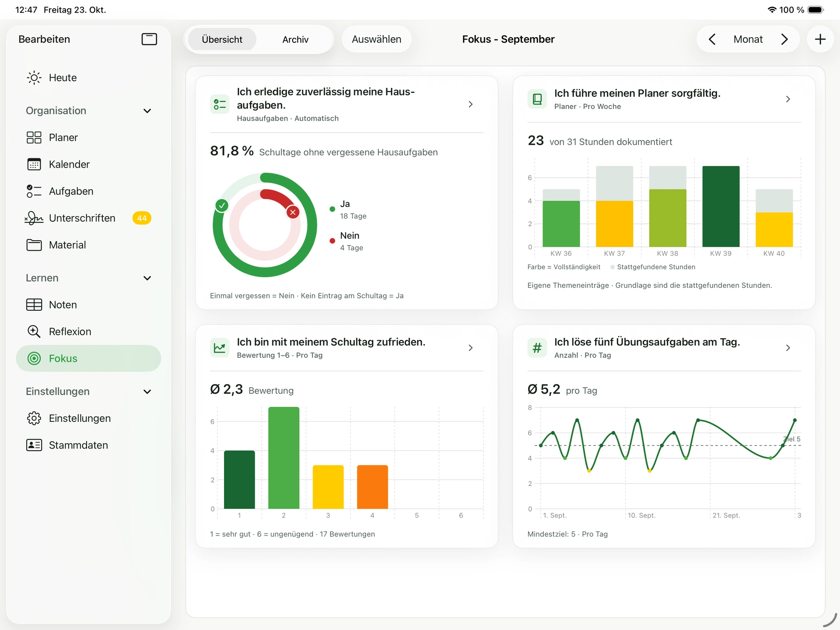This screenshot has height=630, width=840.
Task: Open the Monat period selector
Action: coord(748,39)
